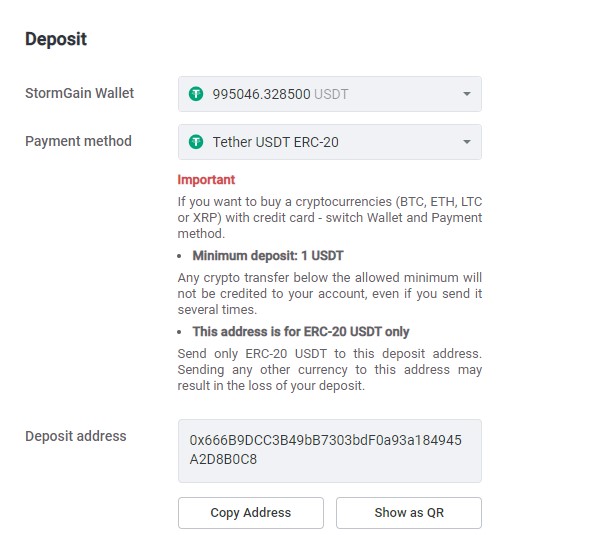
Task: Click the Deposit address label
Action: point(76,436)
